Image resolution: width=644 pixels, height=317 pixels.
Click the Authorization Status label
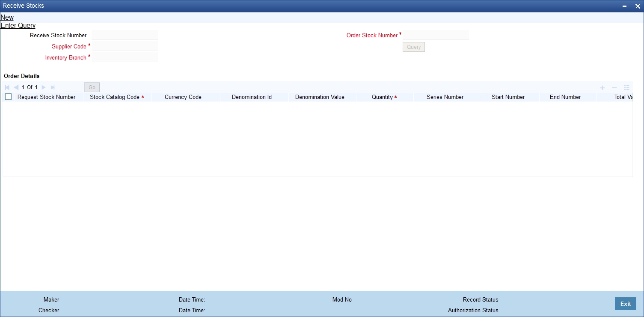pos(473,311)
